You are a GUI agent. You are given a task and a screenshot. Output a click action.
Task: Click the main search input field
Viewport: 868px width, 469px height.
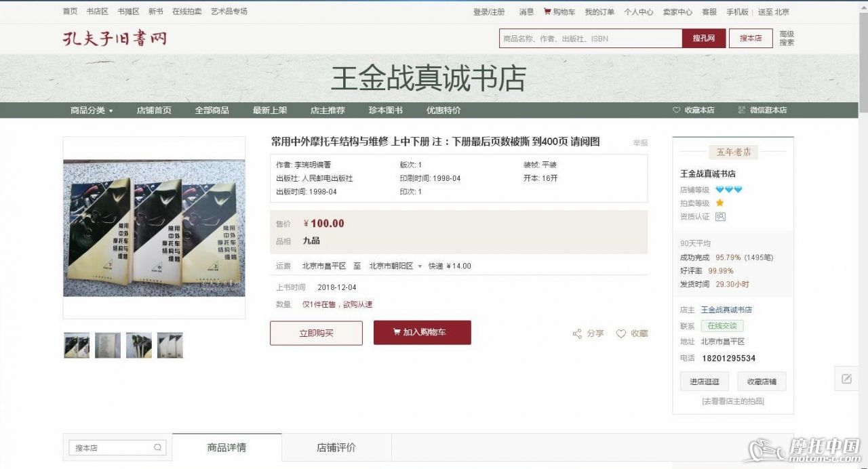point(591,38)
